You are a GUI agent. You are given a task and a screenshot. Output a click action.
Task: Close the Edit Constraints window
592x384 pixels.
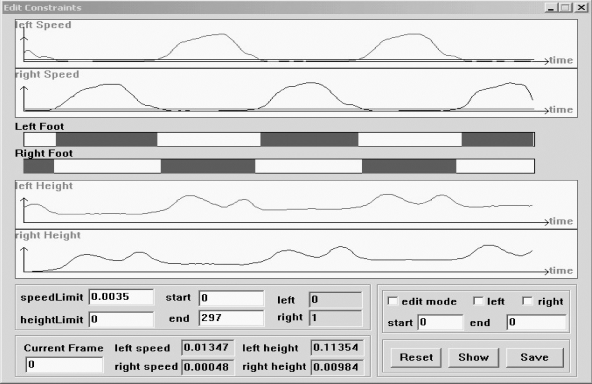pyautogui.click(x=581, y=8)
